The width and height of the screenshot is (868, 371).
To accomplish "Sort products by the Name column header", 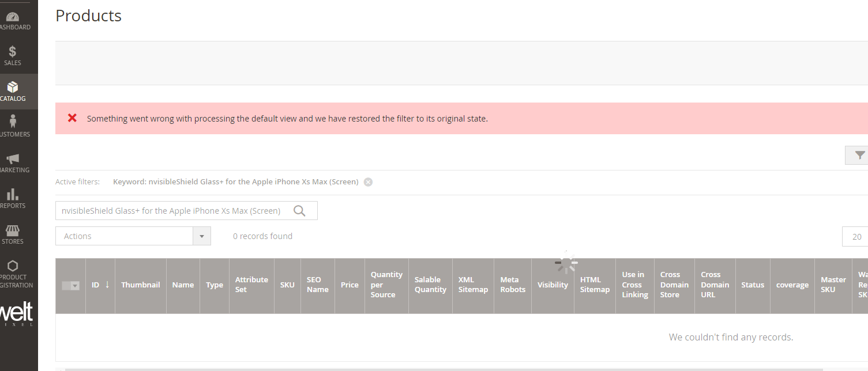I will click(183, 284).
